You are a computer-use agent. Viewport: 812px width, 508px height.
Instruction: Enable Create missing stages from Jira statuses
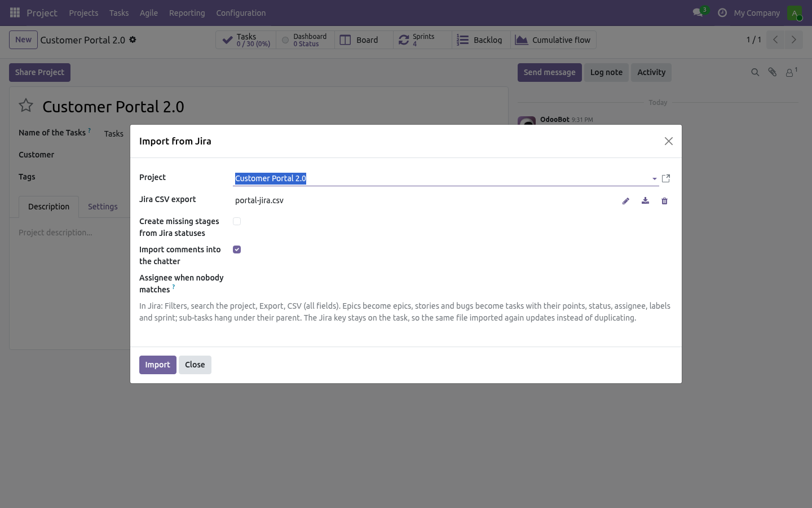pos(237,221)
